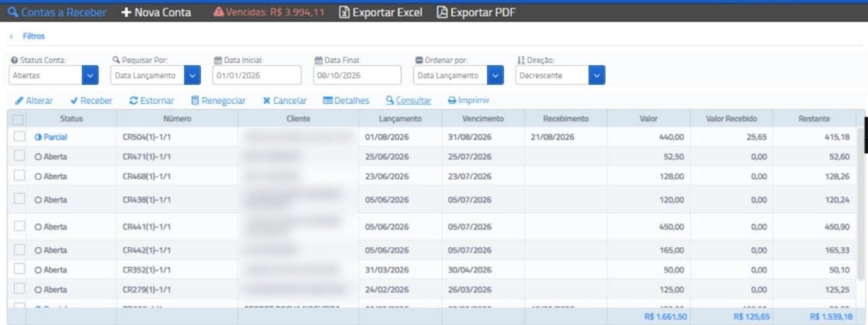Click the Cancelar X icon
Viewport: 868px width, 325px height.
coord(266,101)
